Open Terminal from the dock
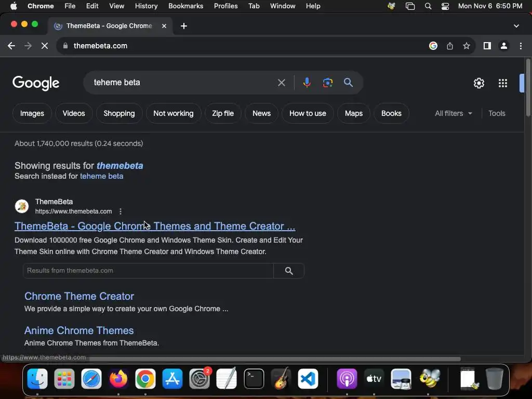The height and width of the screenshot is (399, 532). [254, 379]
